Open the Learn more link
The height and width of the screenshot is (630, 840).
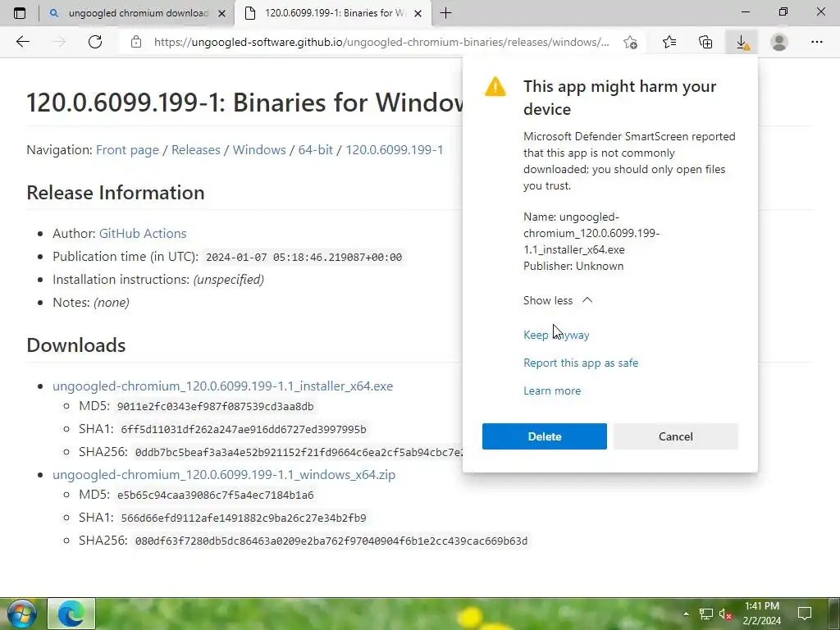click(552, 390)
